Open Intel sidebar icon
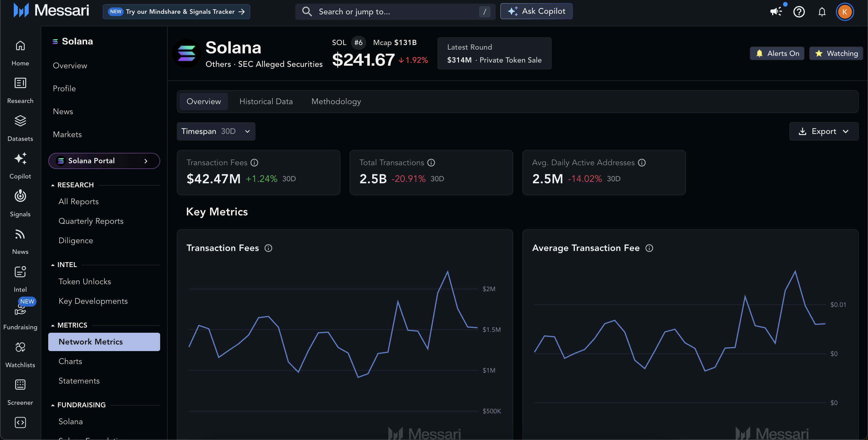This screenshot has height=440, width=868. [20, 279]
